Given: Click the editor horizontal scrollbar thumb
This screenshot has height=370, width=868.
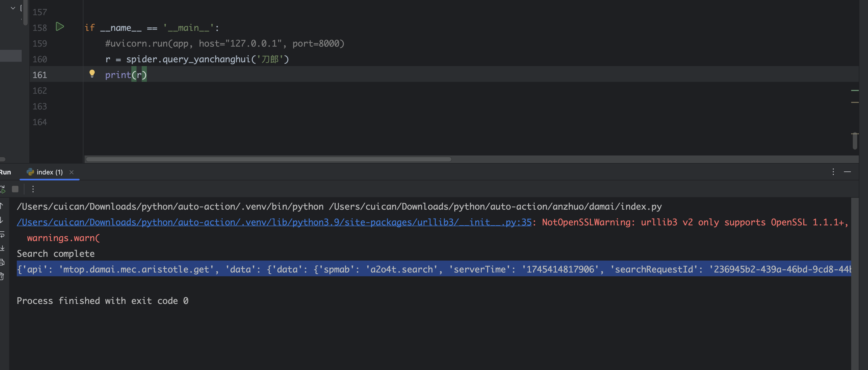Looking at the screenshot, I should pos(268,159).
